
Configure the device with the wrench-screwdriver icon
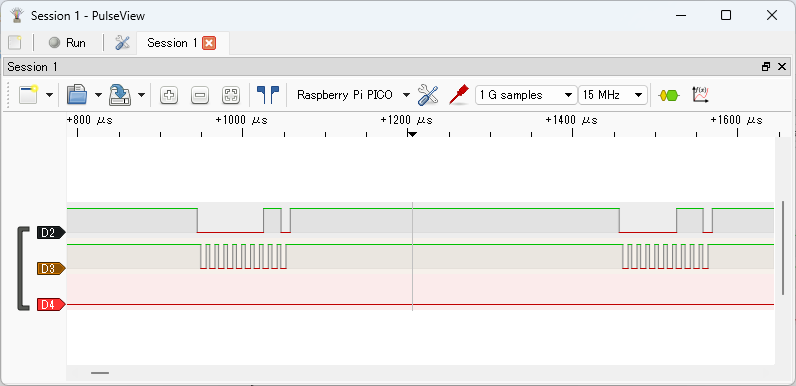coord(428,95)
